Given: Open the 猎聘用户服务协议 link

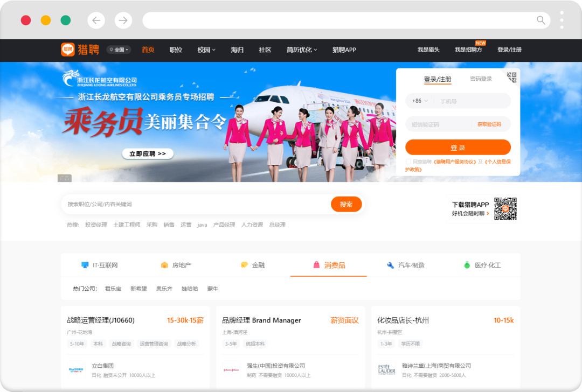Looking at the screenshot, I should tap(455, 162).
